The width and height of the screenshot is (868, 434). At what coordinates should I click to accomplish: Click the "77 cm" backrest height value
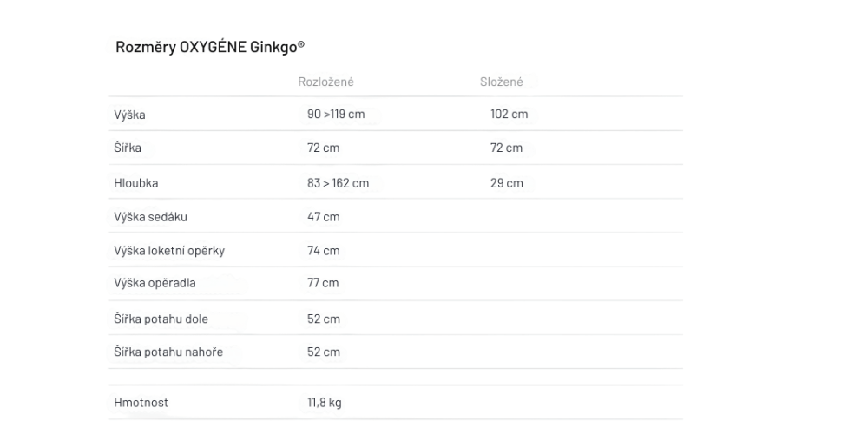(x=323, y=284)
